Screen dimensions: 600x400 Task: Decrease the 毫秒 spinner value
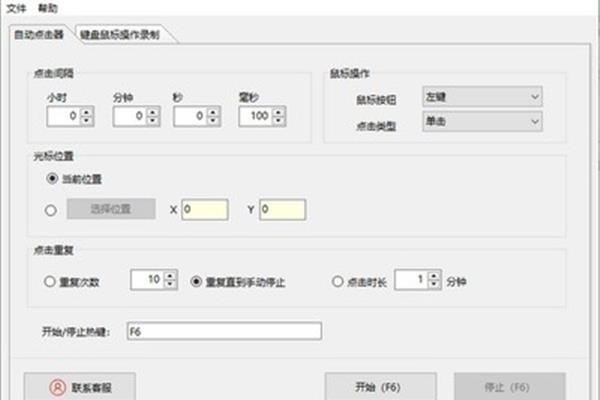tap(279, 121)
